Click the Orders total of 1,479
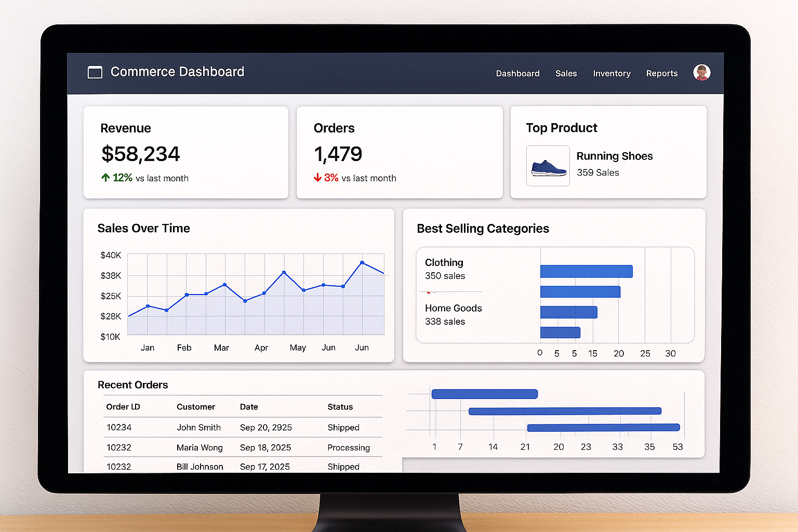 click(338, 154)
